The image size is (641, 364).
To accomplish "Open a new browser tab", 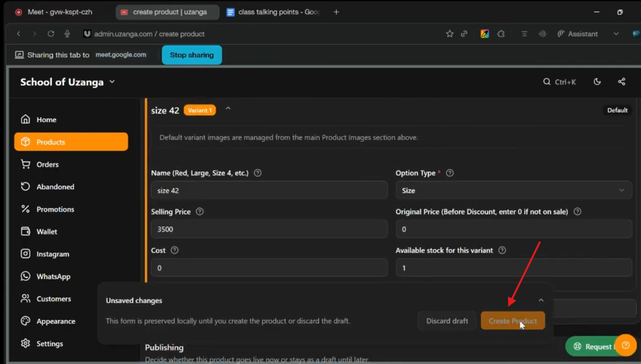I will click(x=336, y=12).
